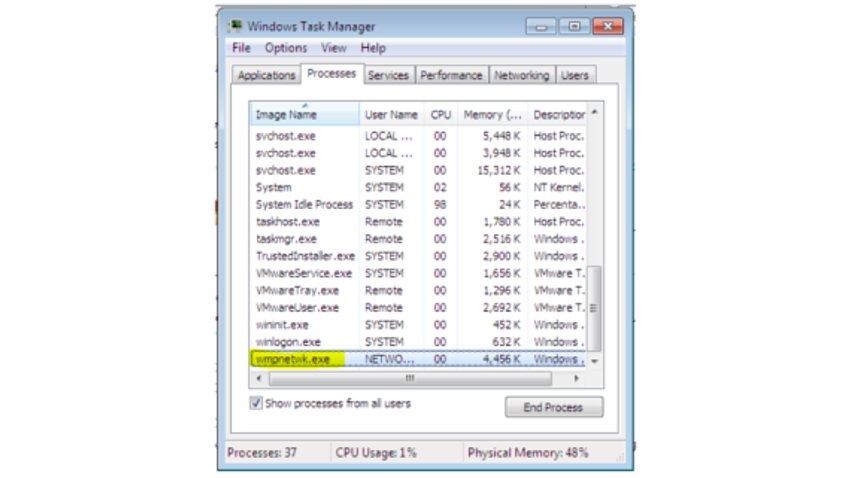
Task: Switch to the Networking tab
Action: (x=521, y=75)
